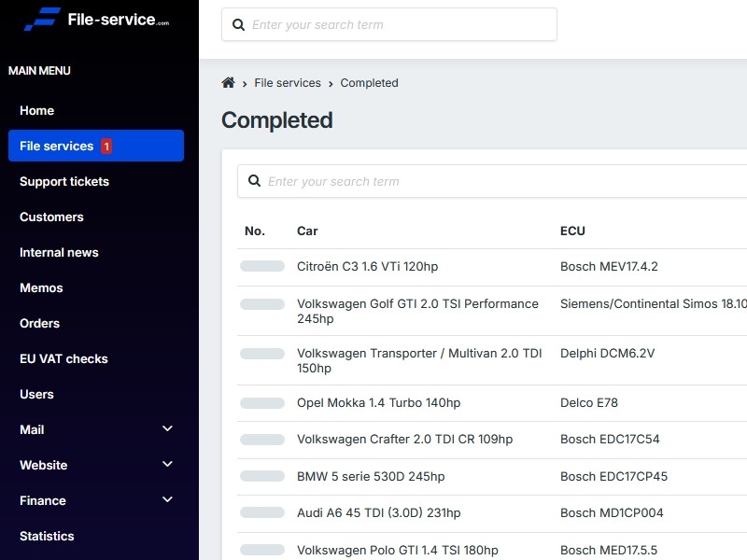Click number placeholder in Opel Mokka row
This screenshot has height=560, width=747.
[x=262, y=403]
